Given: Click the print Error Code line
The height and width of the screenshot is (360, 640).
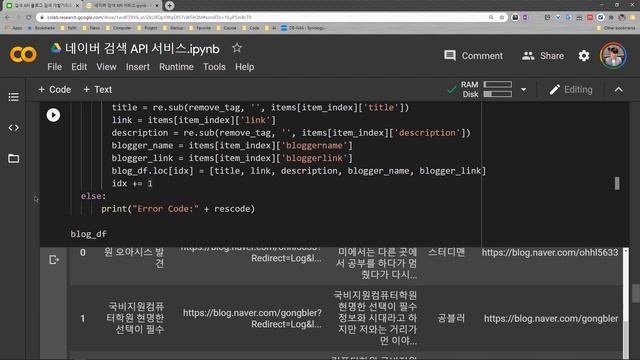Looking at the screenshot, I should pyautogui.click(x=178, y=209).
